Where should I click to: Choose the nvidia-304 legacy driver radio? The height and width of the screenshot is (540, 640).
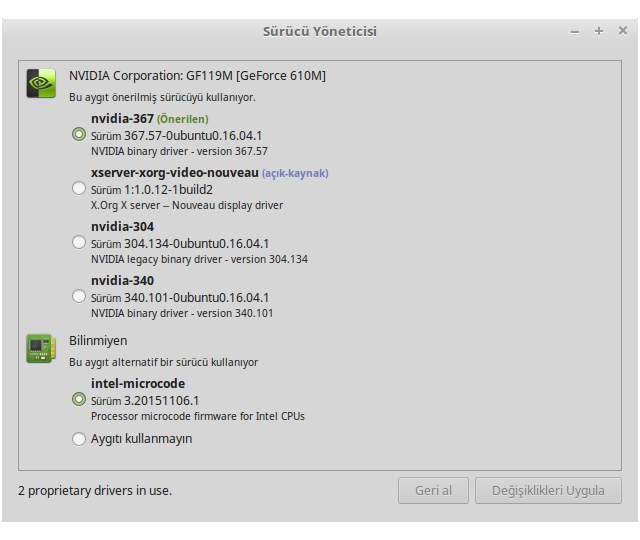(79, 242)
